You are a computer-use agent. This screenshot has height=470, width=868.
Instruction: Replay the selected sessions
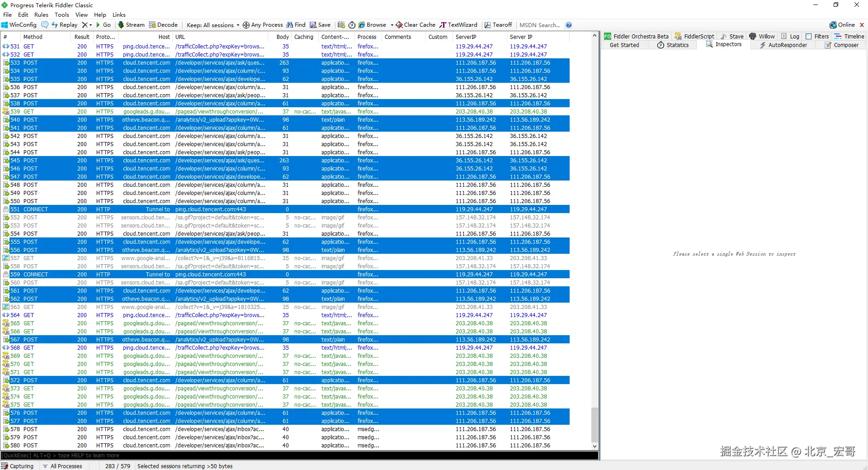pyautogui.click(x=65, y=25)
